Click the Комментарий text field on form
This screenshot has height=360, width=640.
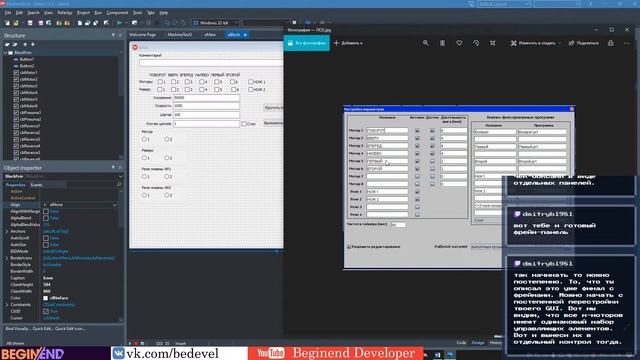[211, 63]
